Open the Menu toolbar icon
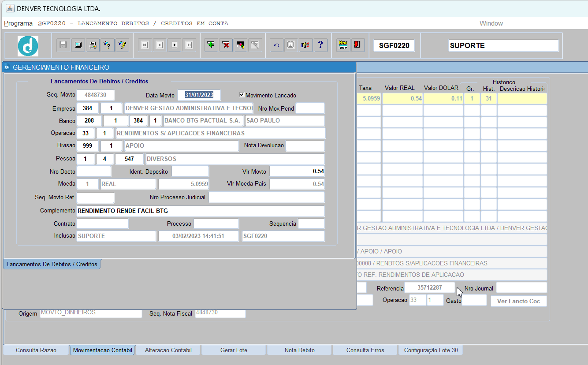Screen dimensions: 588x365 point(343,45)
